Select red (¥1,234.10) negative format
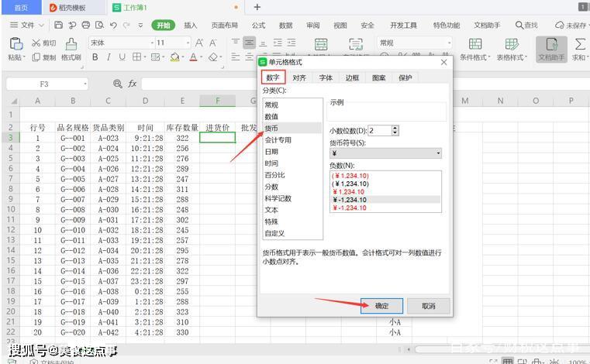 tap(385, 176)
